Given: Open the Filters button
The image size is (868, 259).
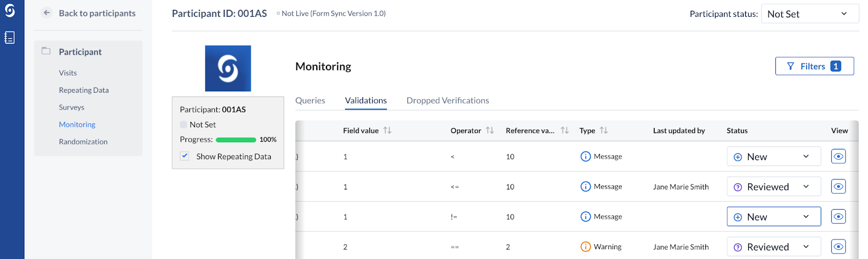Looking at the screenshot, I should pos(814,66).
